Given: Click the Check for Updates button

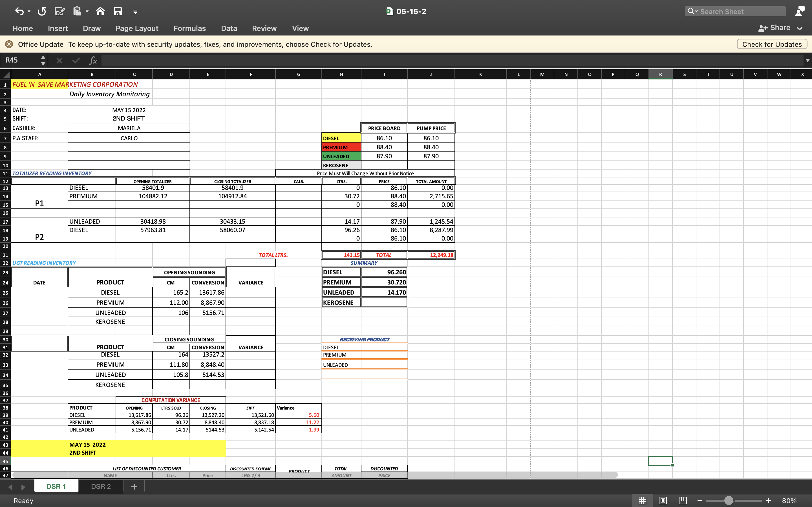Looking at the screenshot, I should pos(772,44).
